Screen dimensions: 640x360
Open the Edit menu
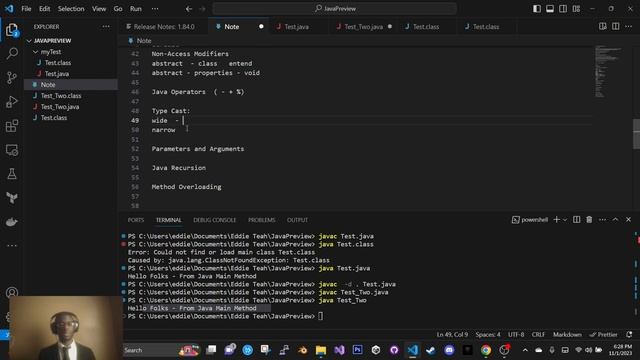(44, 9)
